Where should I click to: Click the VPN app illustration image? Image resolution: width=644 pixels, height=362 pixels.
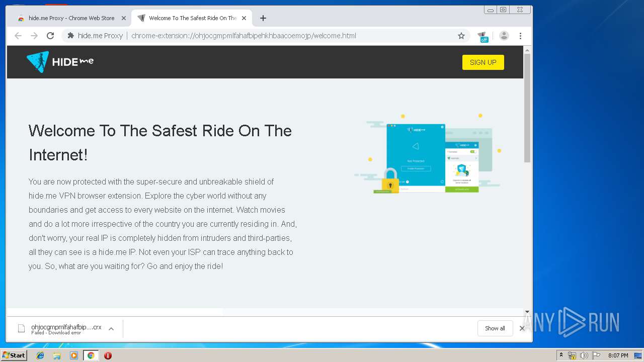point(428,154)
